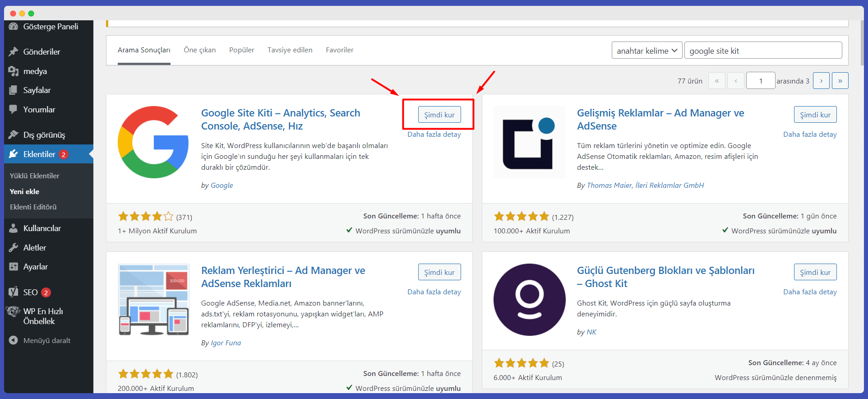Image resolution: width=868 pixels, height=399 pixels.
Task: Click the SEO notification badge
Action: [x=46, y=292]
